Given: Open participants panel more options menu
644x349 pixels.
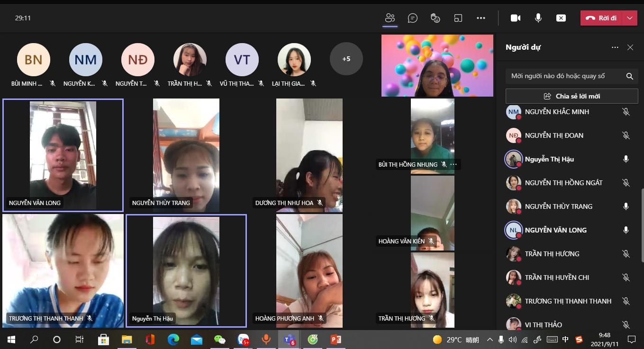Looking at the screenshot, I should coord(615,47).
